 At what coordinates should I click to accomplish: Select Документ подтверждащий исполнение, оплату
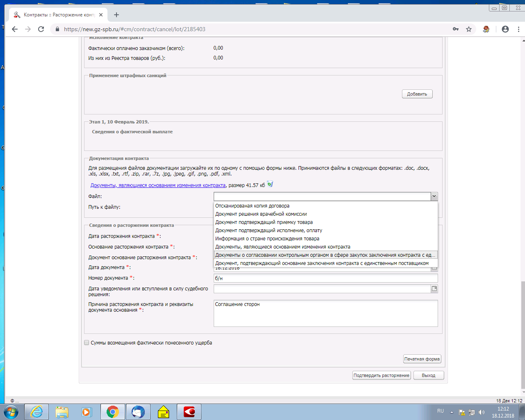(326, 231)
